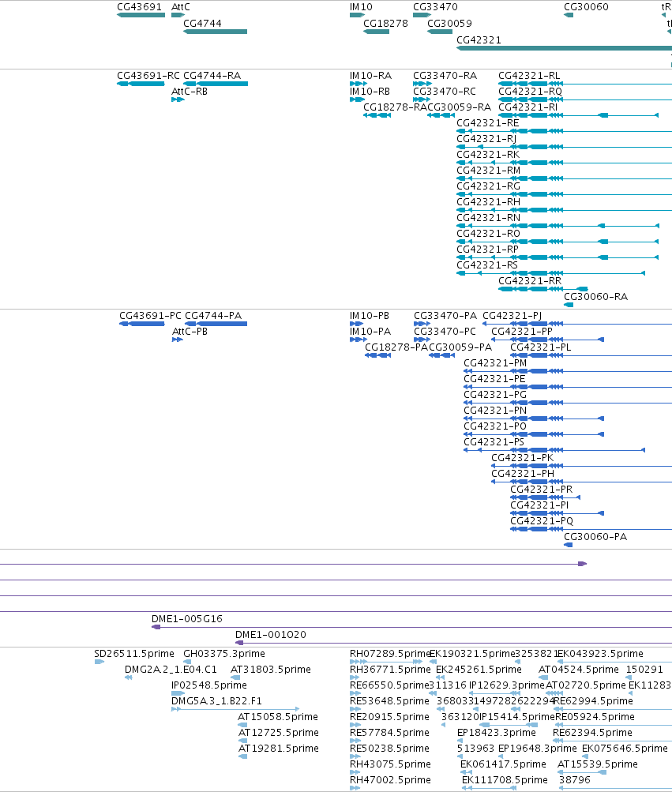The height and width of the screenshot is (792, 672).
Task: Click the CG33470-PA protein label
Action: click(x=445, y=316)
